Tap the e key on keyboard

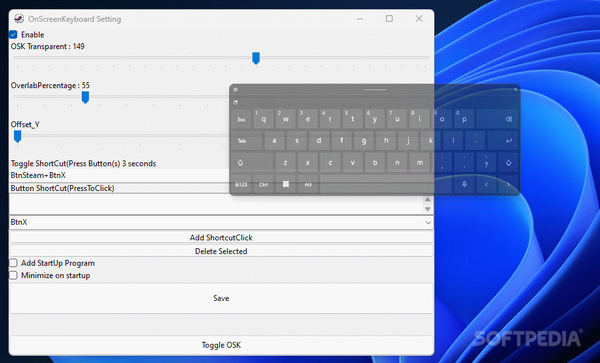[x=308, y=119]
